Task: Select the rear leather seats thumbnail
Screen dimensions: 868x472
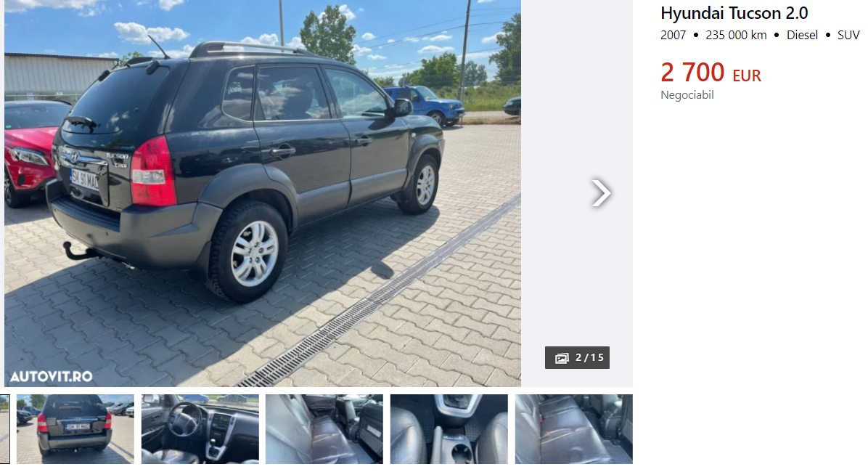Action: (324, 429)
